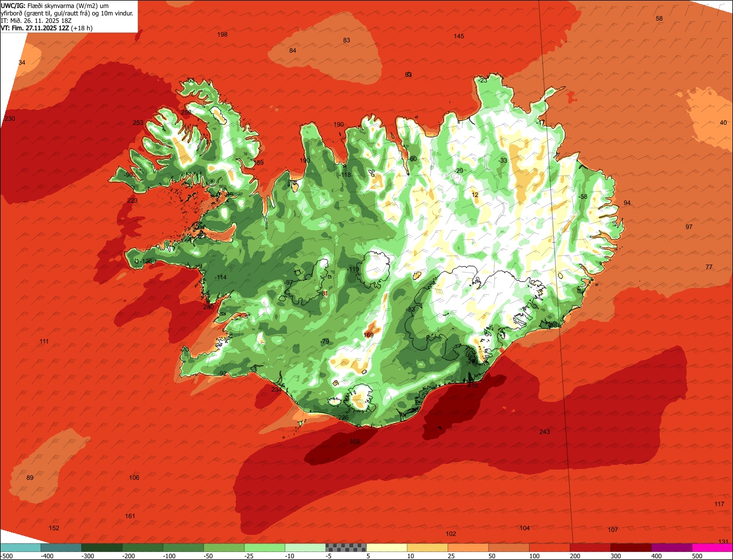Click the inland value -60

coord(412,159)
